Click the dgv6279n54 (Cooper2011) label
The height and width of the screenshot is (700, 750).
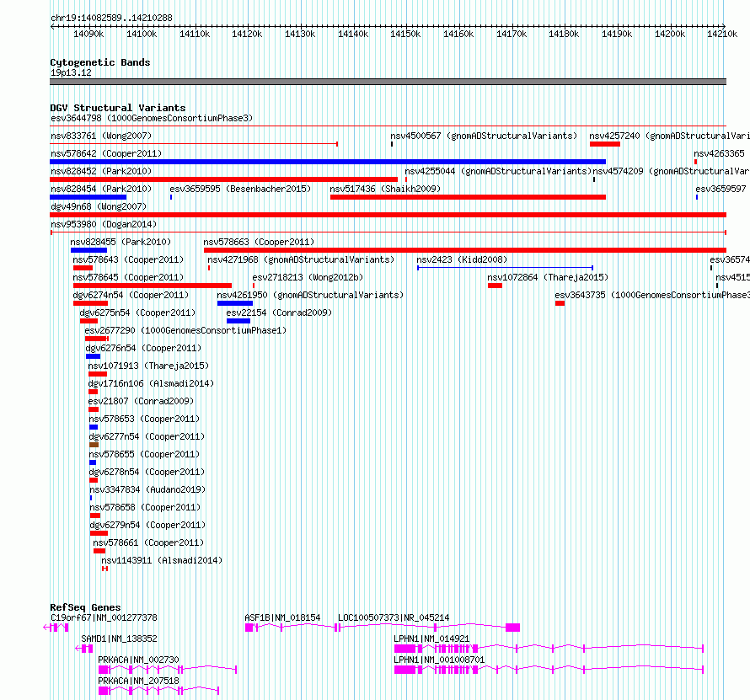[x=147, y=525]
